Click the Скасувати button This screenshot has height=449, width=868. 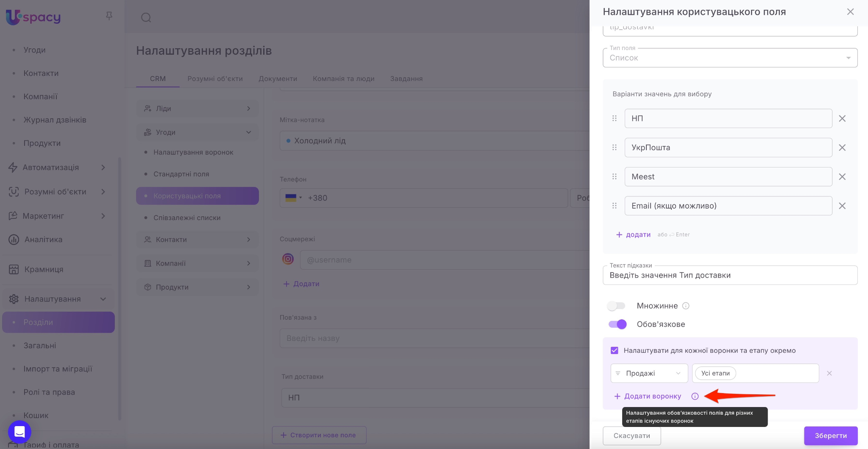(632, 435)
